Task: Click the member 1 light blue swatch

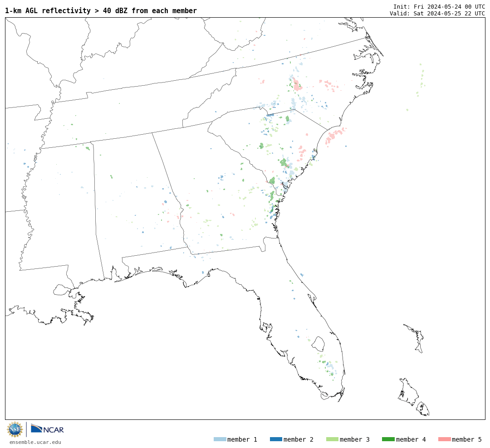Action: [x=220, y=439]
